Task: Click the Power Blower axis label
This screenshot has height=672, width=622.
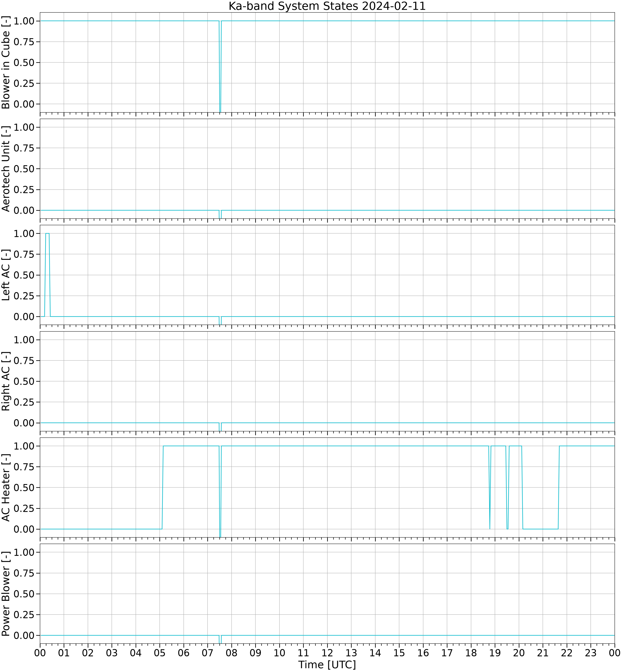Action: coord(6,594)
